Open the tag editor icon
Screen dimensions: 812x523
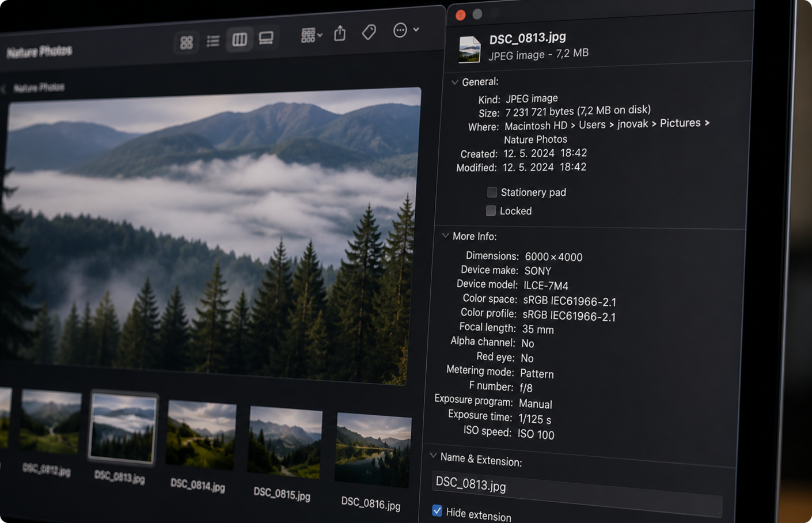[x=369, y=32]
